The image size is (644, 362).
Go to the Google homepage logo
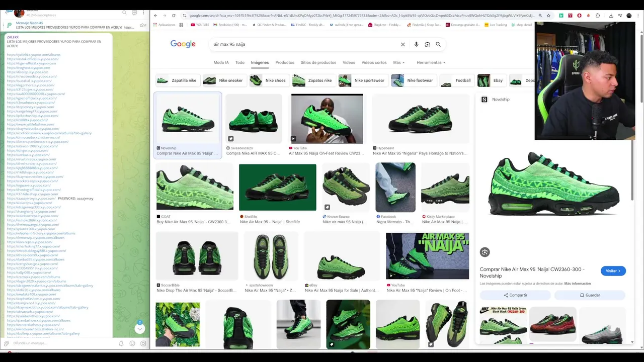(183, 44)
